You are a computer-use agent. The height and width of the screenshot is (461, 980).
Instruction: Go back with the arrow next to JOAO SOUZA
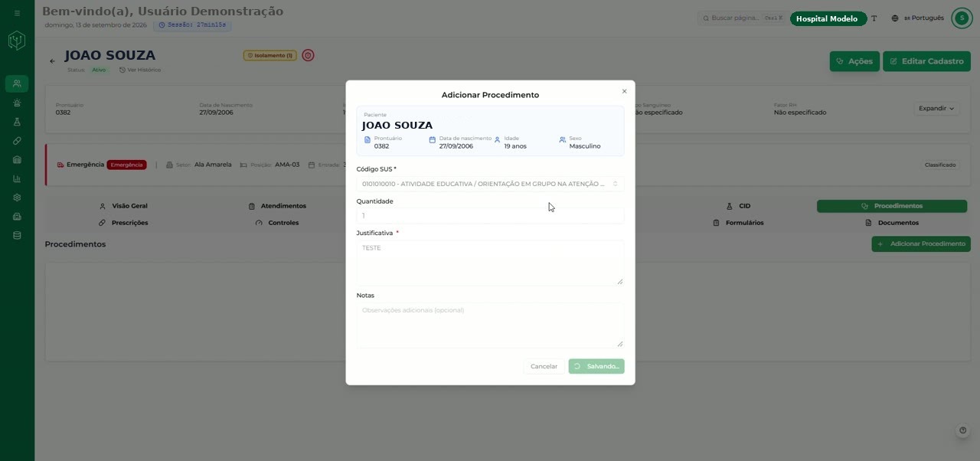52,61
